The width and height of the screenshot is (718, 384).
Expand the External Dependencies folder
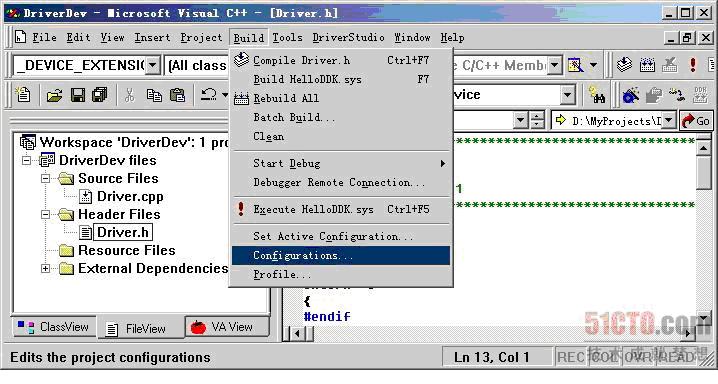point(45,268)
